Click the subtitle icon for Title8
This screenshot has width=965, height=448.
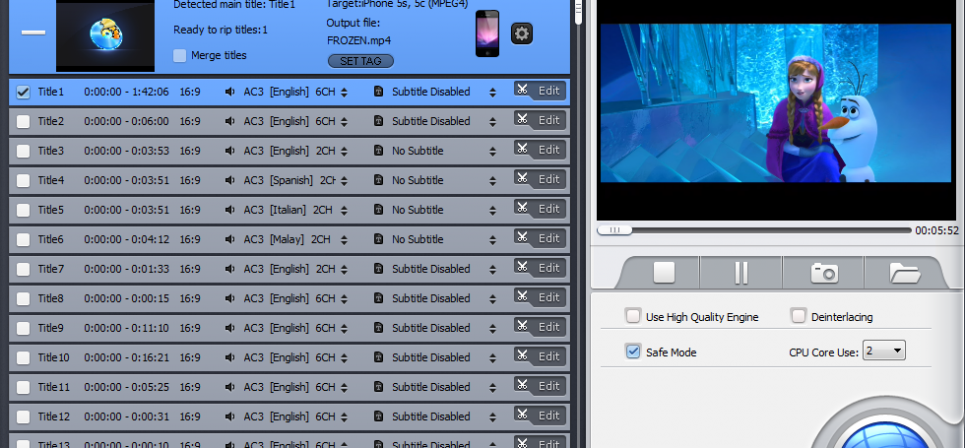pos(378,298)
